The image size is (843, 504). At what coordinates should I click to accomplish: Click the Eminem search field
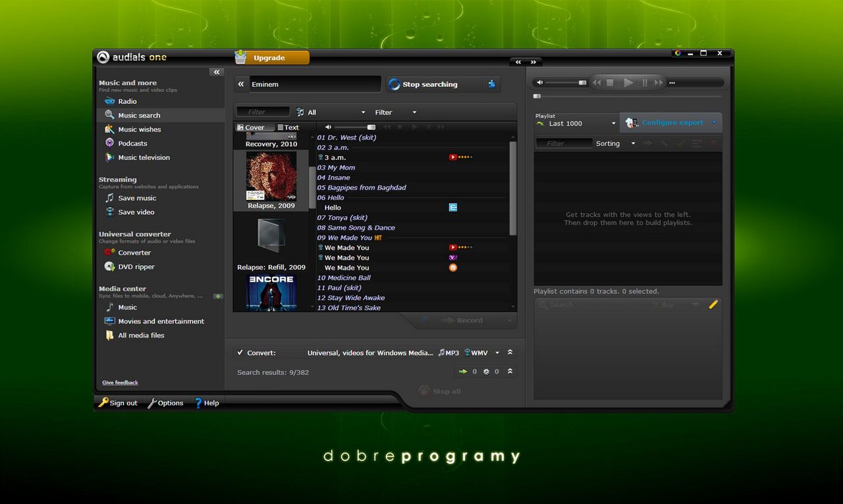[x=314, y=84]
